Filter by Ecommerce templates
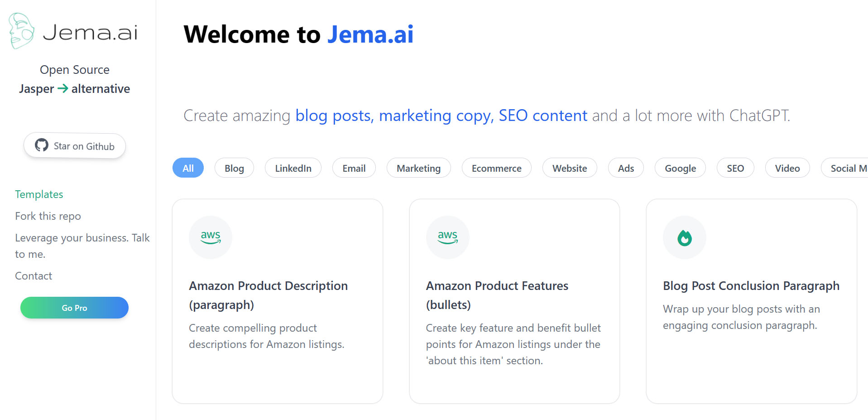This screenshot has width=868, height=420. (x=496, y=168)
